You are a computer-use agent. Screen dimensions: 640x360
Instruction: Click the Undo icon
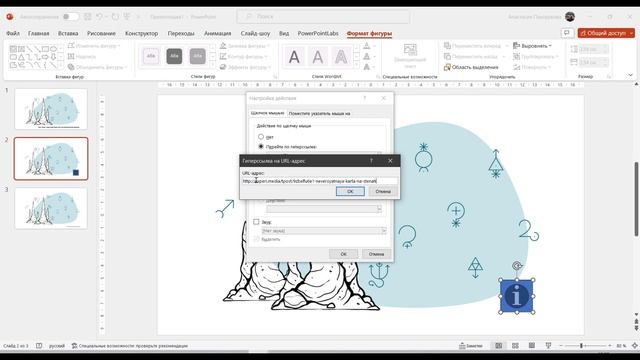tap(99, 17)
